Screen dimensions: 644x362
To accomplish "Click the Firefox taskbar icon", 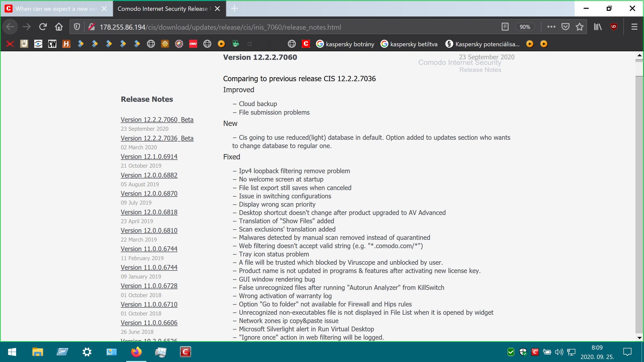I will (x=136, y=352).
